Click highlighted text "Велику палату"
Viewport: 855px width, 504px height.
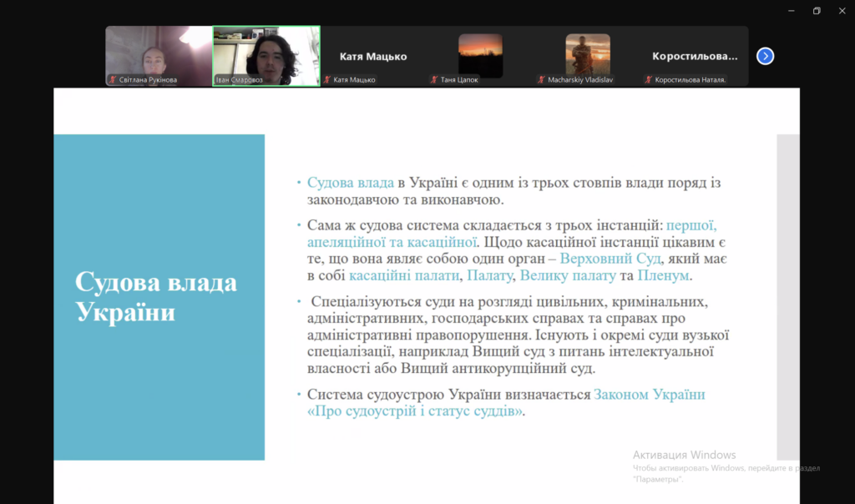(x=568, y=275)
